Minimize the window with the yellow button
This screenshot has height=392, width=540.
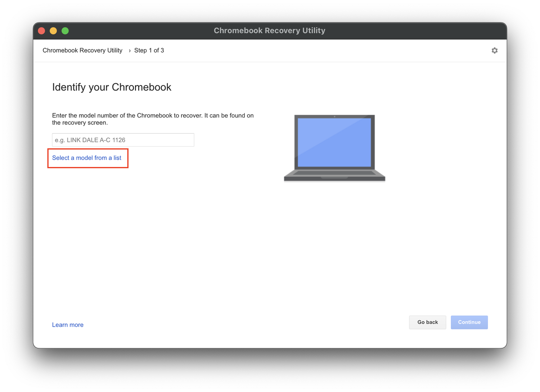pyautogui.click(x=53, y=31)
